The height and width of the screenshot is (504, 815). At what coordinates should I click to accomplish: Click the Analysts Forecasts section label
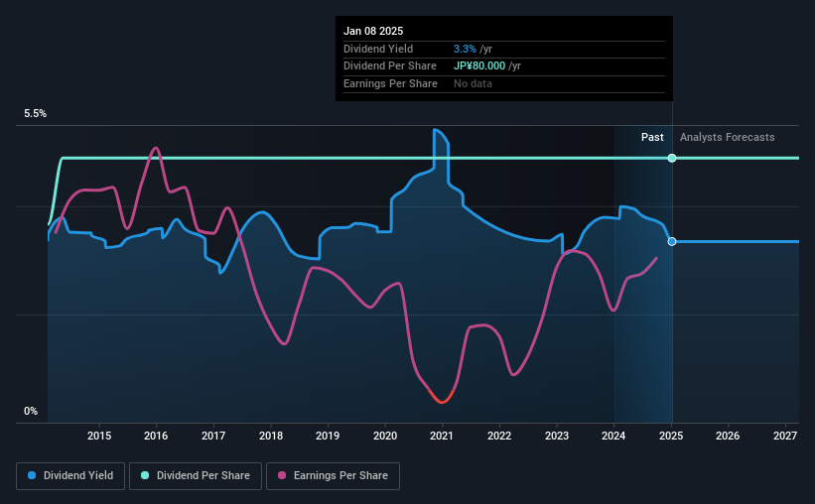728,137
